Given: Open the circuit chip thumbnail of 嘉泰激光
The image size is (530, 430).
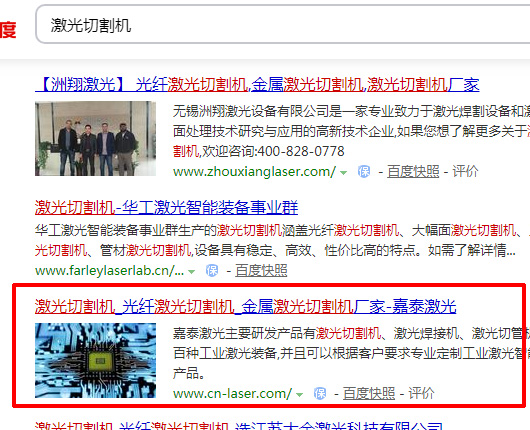Looking at the screenshot, I should [x=95, y=360].
